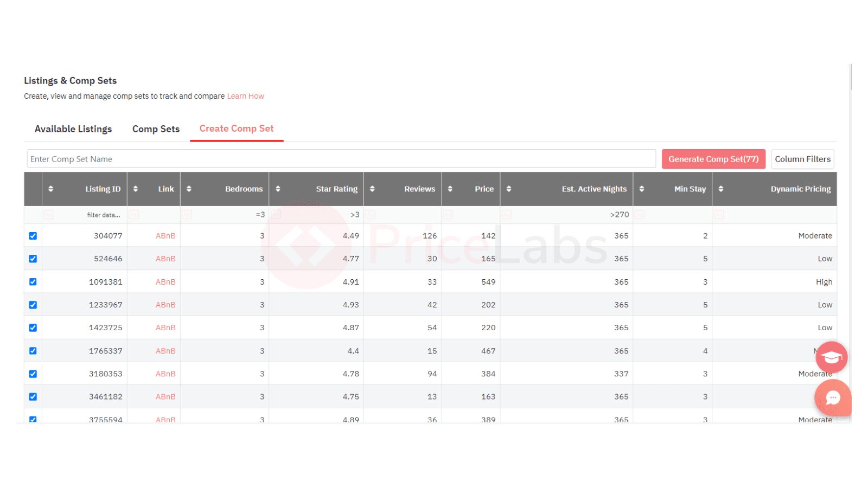Open ABnB link for listing 1423725
Screen dimensions: 868x488
click(165, 328)
